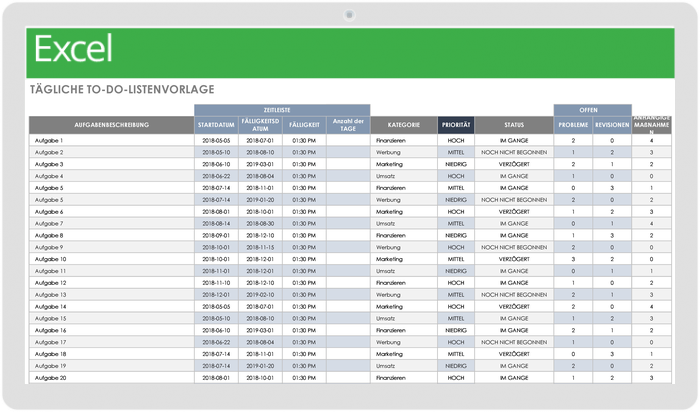700x412 pixels.
Task: Click category Marketing in Aufgabe 10 row
Action: [x=404, y=259]
